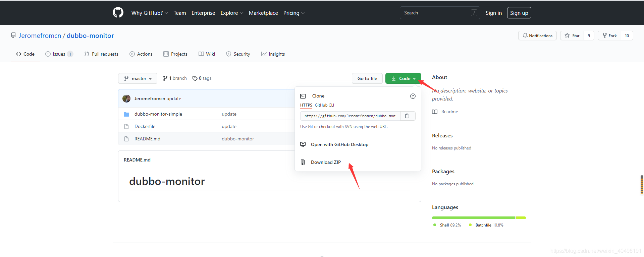This screenshot has height=257, width=644.
Task: Open the Team page link
Action: coord(180,13)
